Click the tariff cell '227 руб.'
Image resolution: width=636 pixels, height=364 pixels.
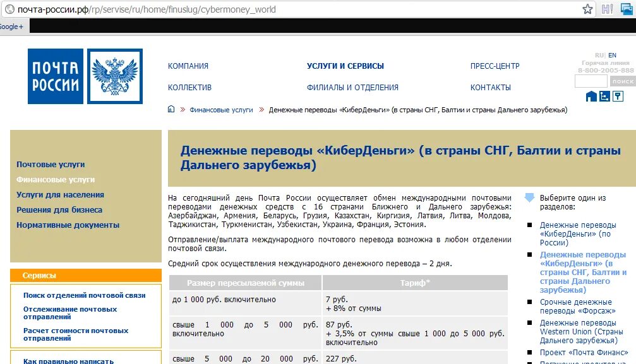[415, 358]
